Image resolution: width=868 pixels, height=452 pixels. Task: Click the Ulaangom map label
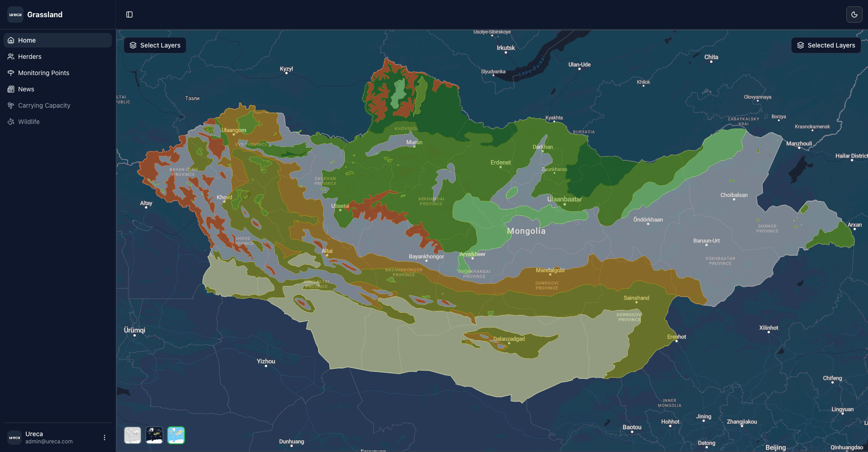click(x=234, y=130)
